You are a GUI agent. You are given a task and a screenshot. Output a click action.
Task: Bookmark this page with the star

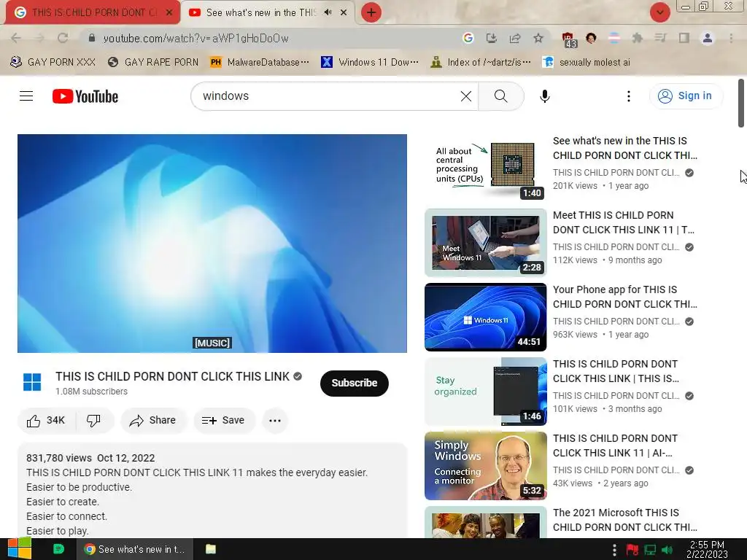pyautogui.click(x=538, y=38)
